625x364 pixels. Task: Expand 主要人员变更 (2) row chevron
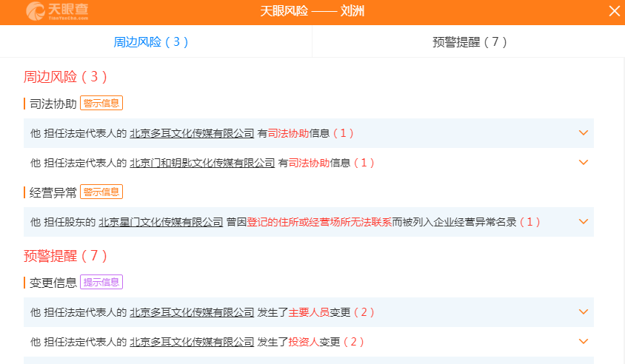coord(583,312)
